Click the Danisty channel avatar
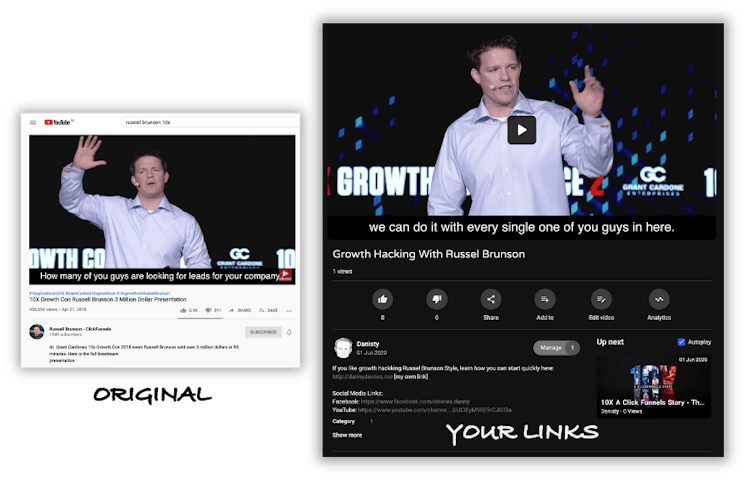 tap(341, 348)
